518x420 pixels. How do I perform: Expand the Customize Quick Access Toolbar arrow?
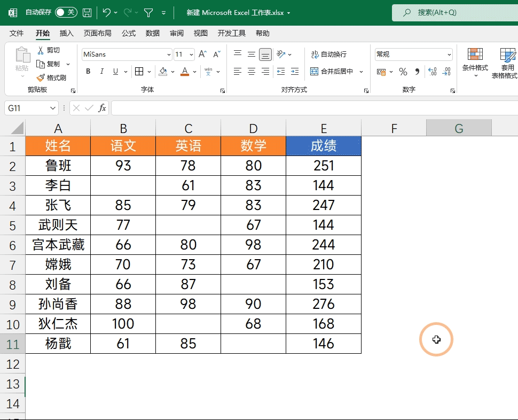click(163, 13)
